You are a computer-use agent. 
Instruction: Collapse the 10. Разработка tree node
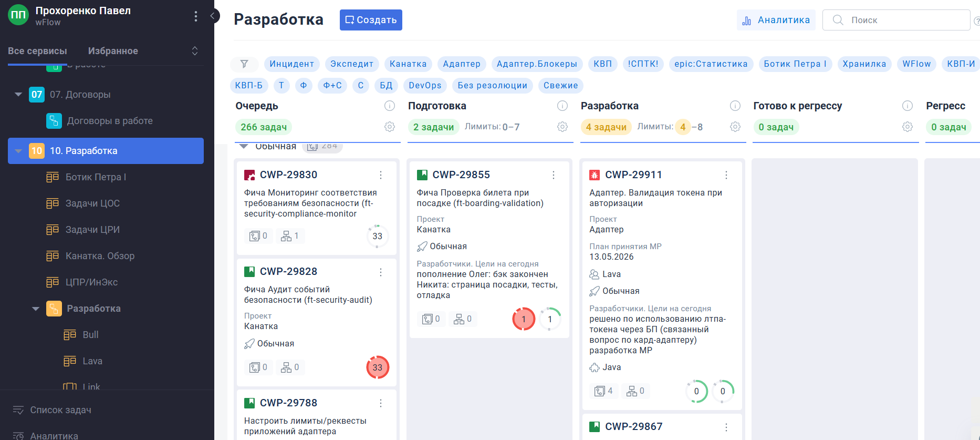click(x=18, y=151)
